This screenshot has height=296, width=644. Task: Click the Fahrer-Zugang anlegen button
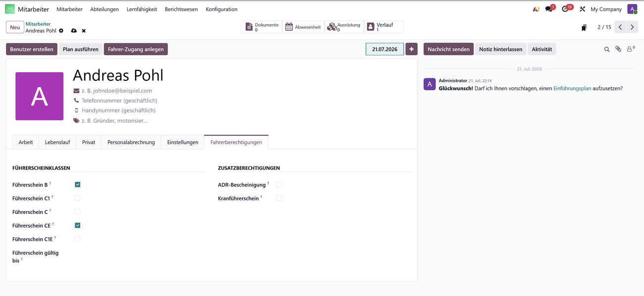click(x=136, y=49)
